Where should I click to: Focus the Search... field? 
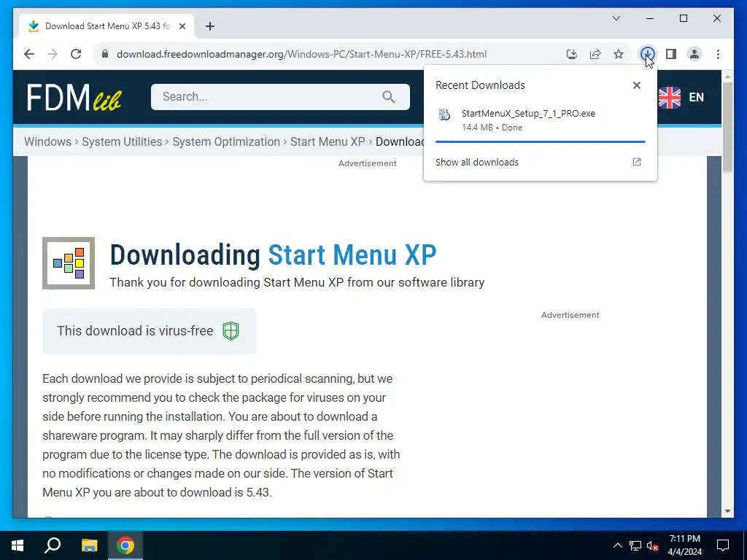click(x=280, y=97)
